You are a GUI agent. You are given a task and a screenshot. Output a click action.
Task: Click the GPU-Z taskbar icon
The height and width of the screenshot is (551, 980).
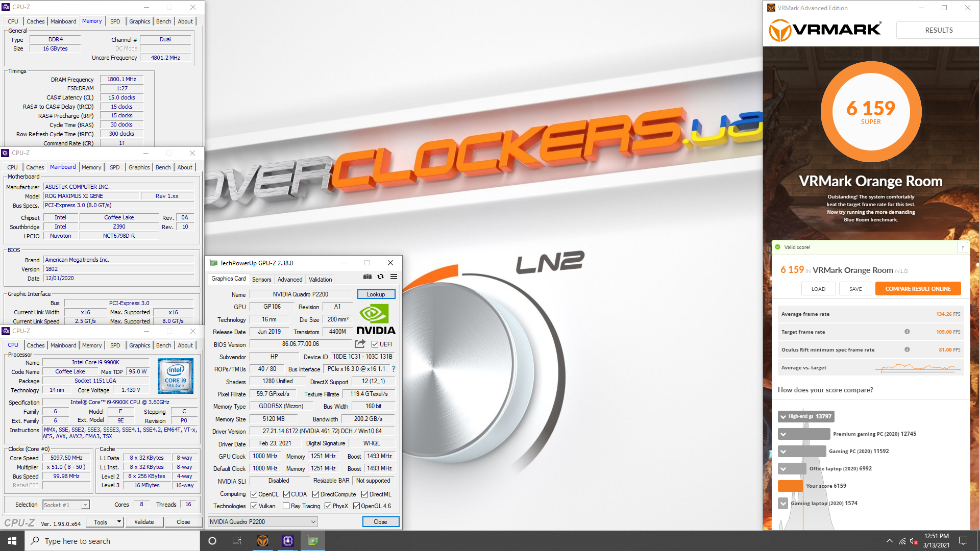pos(313,541)
